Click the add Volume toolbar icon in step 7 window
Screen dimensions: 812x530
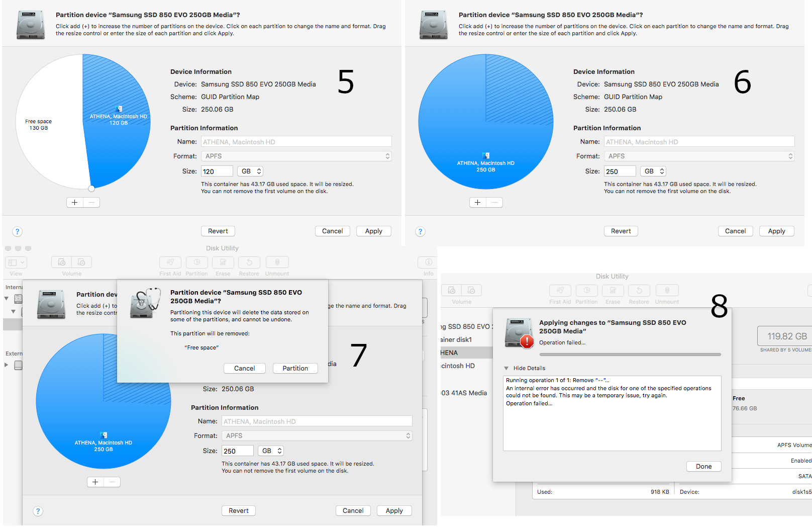[x=61, y=262]
